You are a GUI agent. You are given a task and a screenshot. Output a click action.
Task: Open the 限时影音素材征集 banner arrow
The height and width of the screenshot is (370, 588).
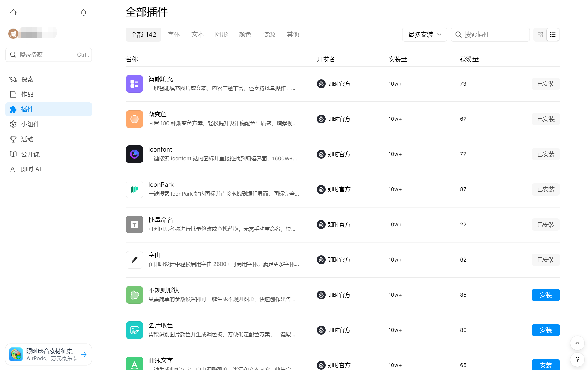(84, 354)
